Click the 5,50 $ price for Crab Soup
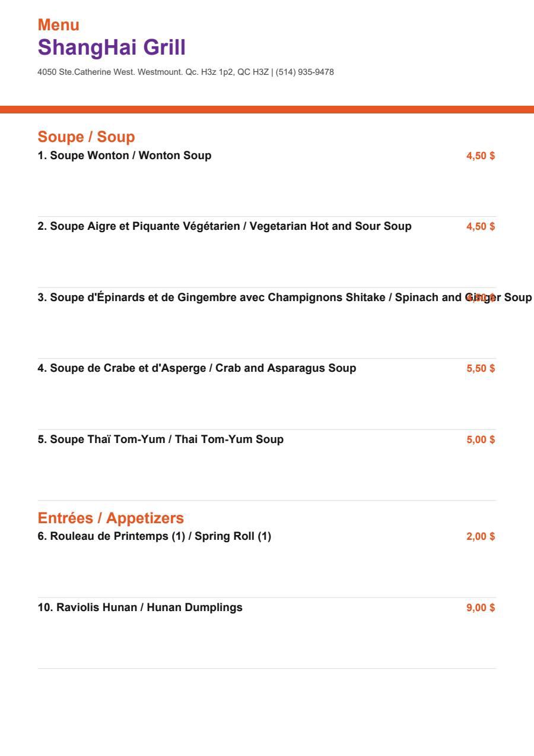This screenshot has width=534, height=756. pos(481,368)
